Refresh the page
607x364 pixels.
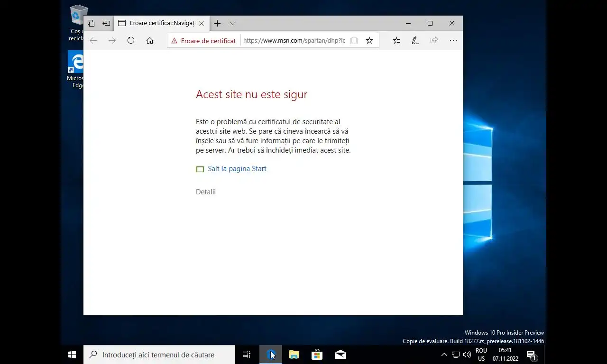tap(131, 41)
